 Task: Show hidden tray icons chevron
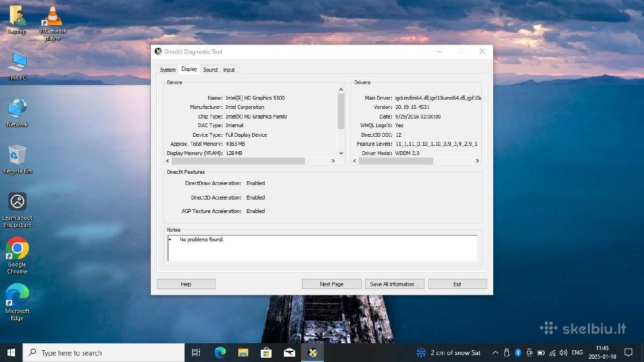coord(495,352)
